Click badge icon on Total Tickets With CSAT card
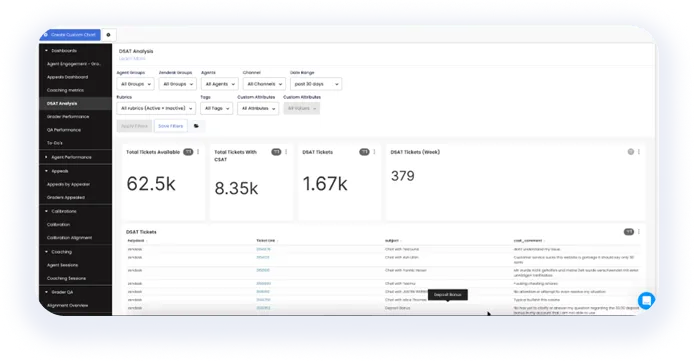Viewport: 694px width, 361px height. [x=276, y=152]
